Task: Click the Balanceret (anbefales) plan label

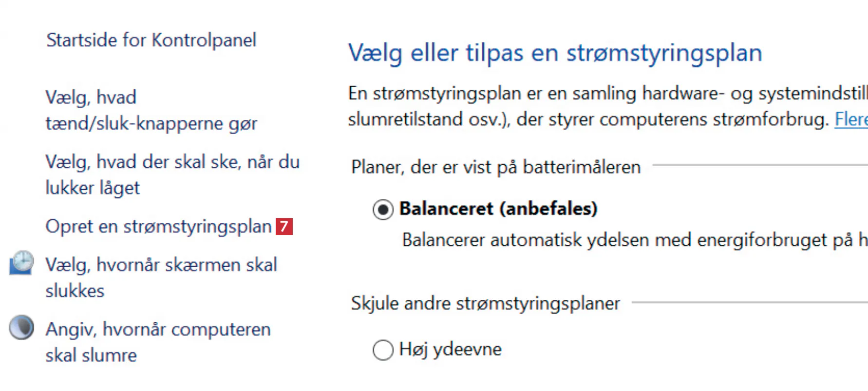Action: click(498, 209)
